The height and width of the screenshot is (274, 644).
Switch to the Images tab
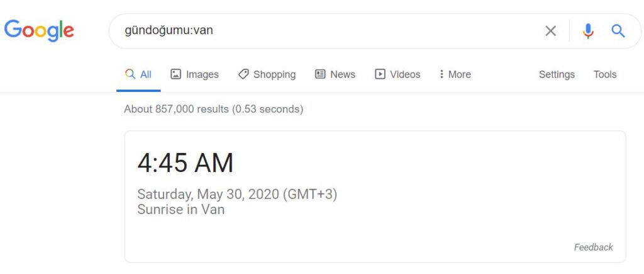(x=195, y=74)
